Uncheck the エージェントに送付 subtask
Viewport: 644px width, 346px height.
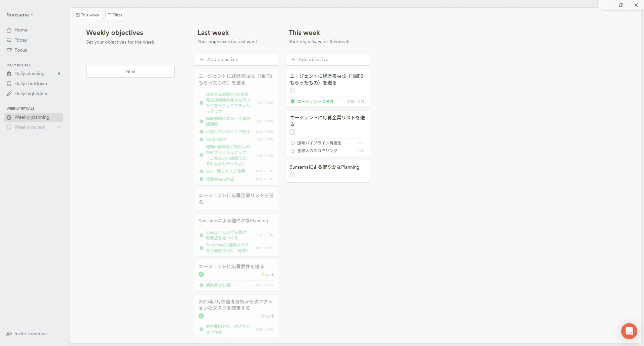[x=292, y=101]
